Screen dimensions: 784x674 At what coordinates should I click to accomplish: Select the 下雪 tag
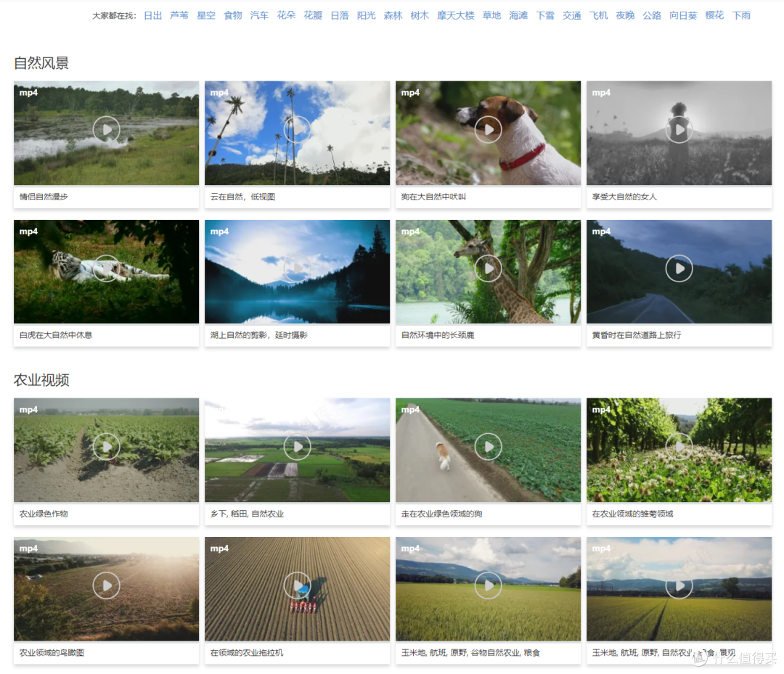coord(545,15)
